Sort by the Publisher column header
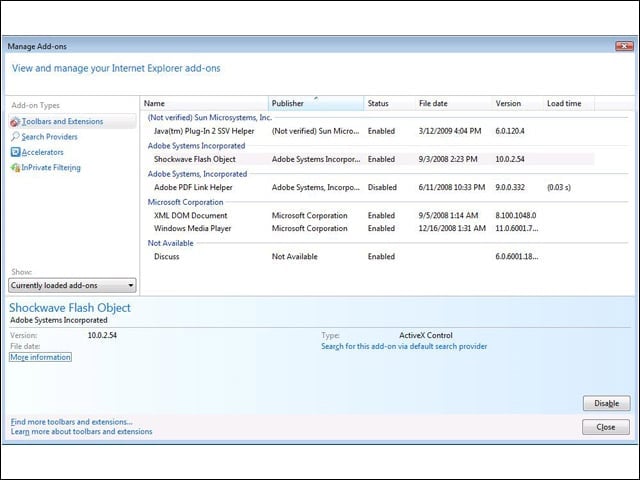Image resolution: width=640 pixels, height=480 pixels. click(x=316, y=103)
